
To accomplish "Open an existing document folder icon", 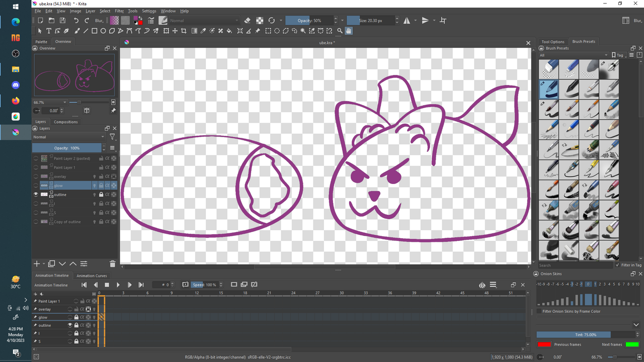I will (51, 21).
